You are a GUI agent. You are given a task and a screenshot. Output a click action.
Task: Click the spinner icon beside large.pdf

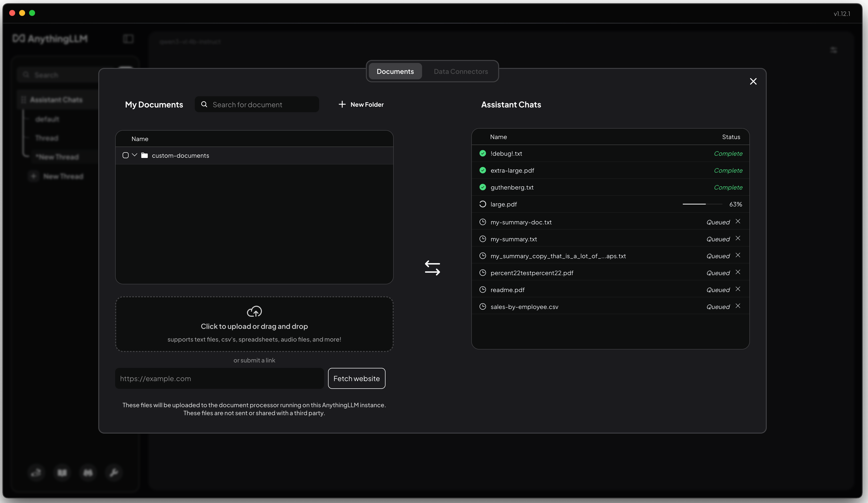482,204
